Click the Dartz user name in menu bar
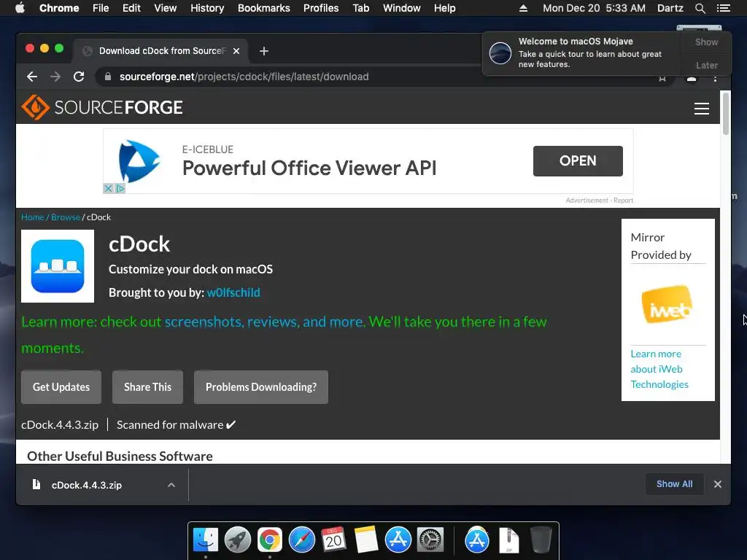 point(670,8)
